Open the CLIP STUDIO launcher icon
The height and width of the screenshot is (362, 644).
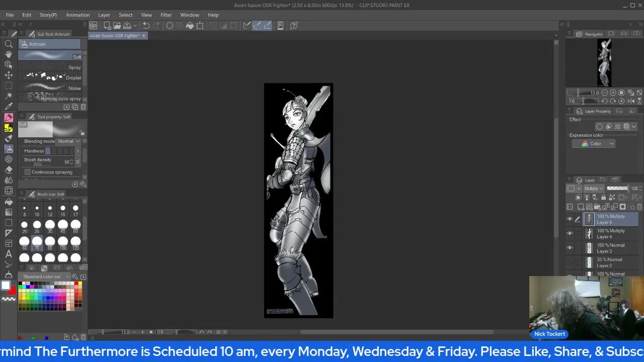[x=93, y=26]
